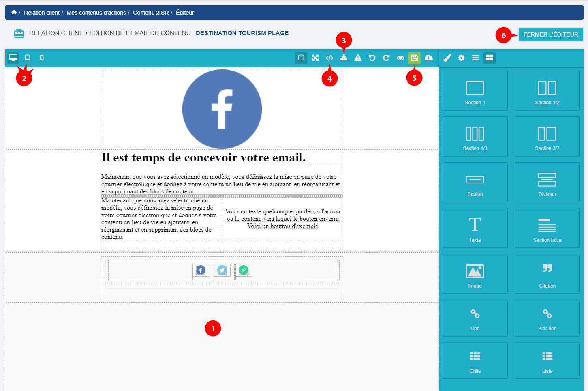This screenshot has width=588, height=391.
Task: Enter fullscreen mode with arrows icon
Action: pos(315,58)
